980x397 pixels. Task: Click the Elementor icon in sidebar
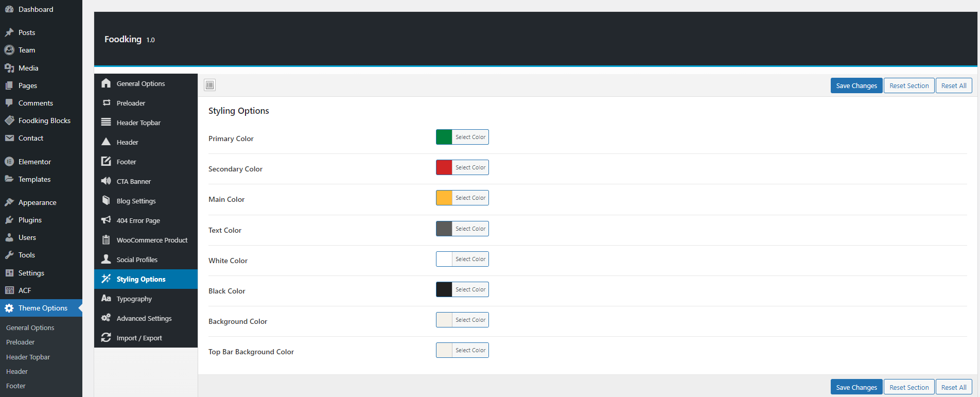tap(9, 162)
